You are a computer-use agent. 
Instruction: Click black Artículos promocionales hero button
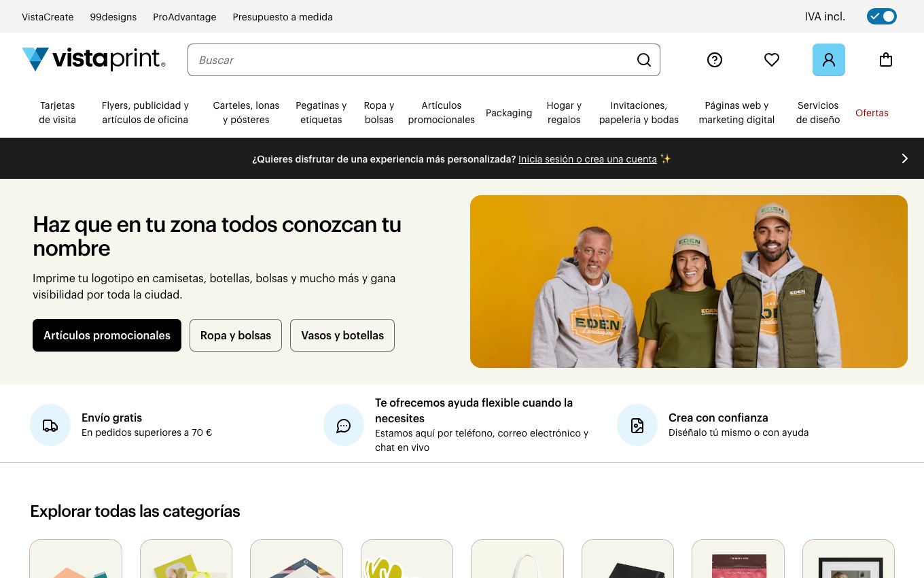(x=107, y=335)
